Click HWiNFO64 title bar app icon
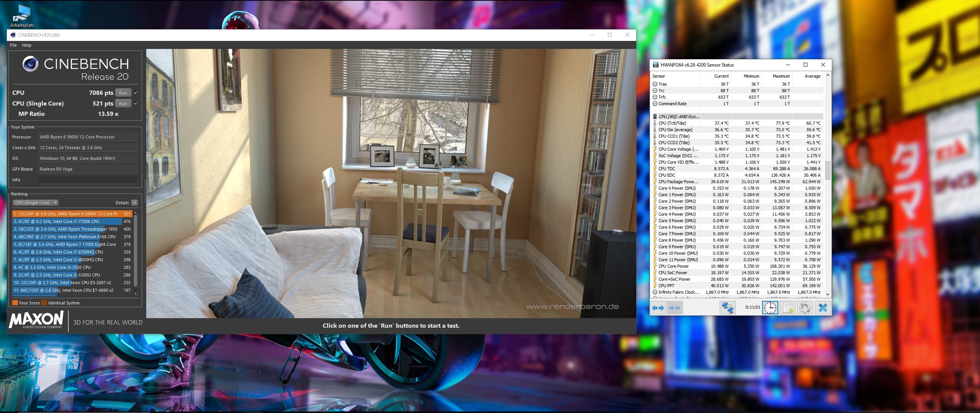This screenshot has height=413, width=980. pos(656,65)
